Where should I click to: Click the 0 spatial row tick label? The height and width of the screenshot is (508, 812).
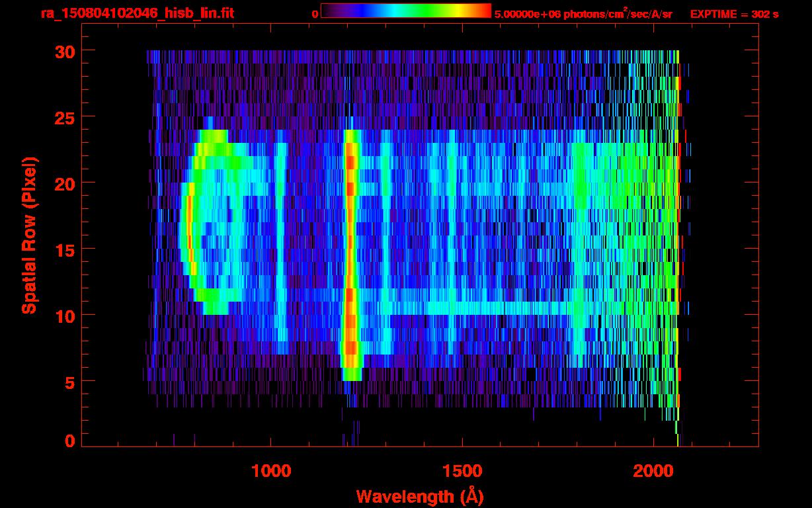tap(69, 441)
